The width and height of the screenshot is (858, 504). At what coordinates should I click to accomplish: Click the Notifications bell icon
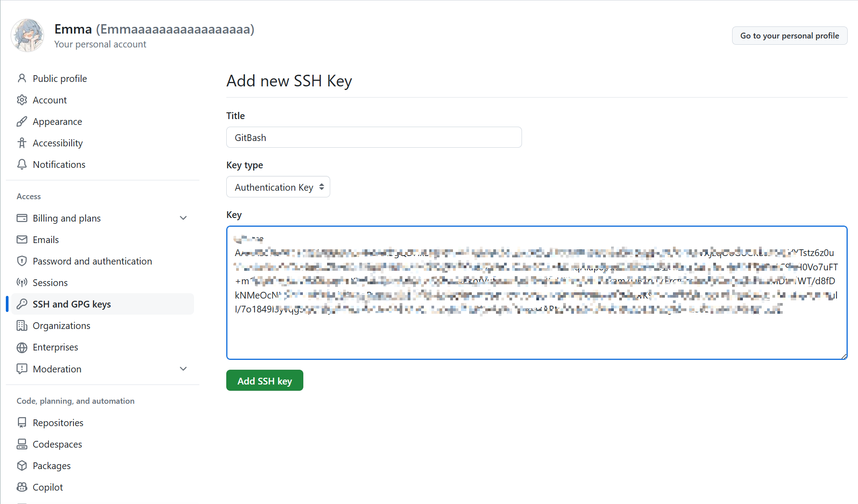pyautogui.click(x=22, y=164)
